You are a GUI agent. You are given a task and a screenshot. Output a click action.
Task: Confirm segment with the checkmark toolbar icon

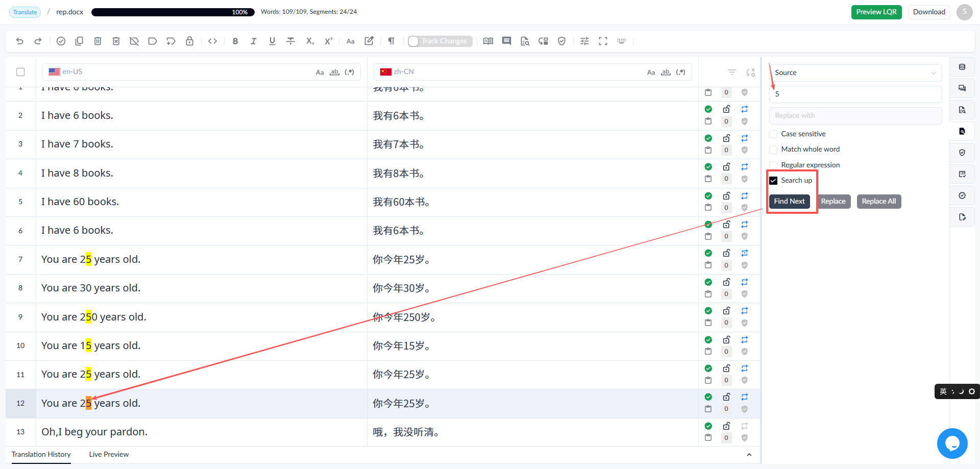(x=61, y=41)
